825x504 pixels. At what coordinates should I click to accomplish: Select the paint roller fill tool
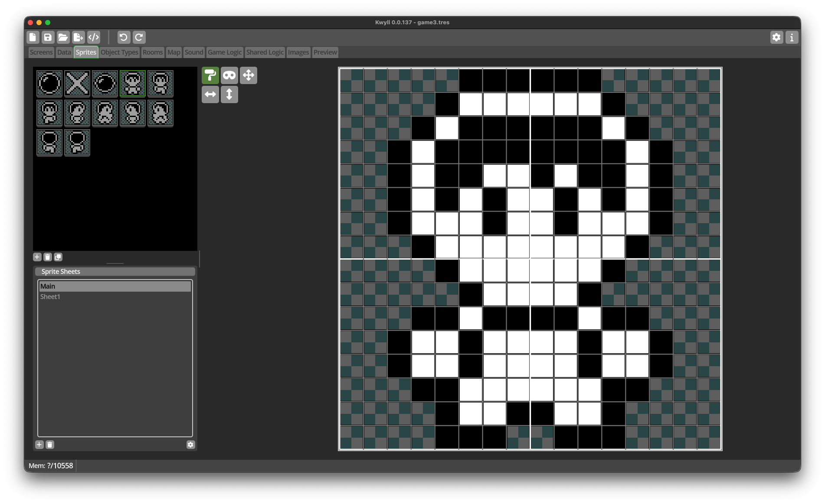[x=210, y=75]
